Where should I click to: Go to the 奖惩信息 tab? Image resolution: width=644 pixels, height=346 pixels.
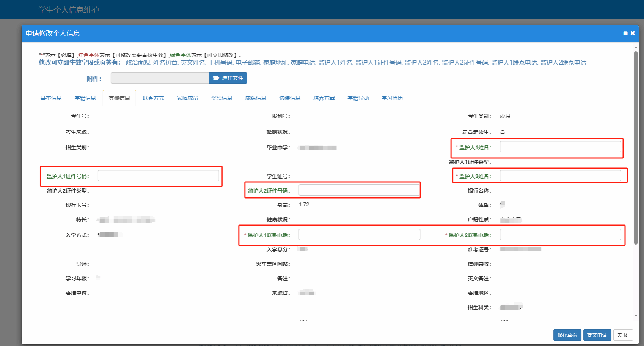point(222,98)
